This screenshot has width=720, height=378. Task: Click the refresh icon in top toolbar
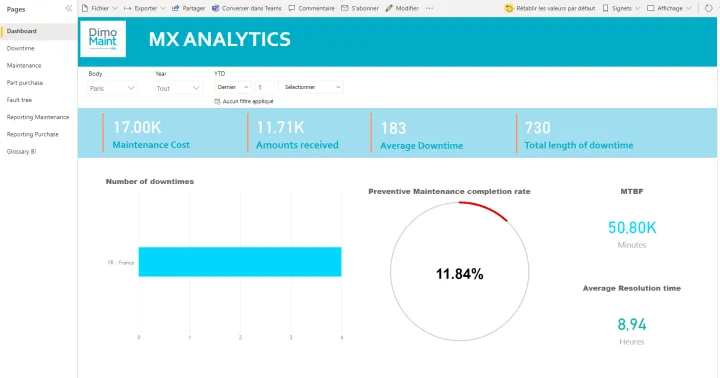point(709,8)
